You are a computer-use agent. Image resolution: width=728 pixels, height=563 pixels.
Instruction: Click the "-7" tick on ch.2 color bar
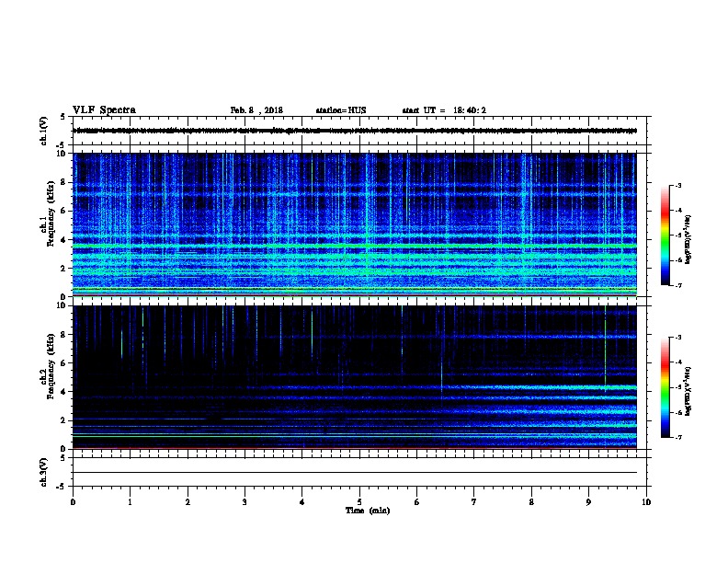[677, 437]
